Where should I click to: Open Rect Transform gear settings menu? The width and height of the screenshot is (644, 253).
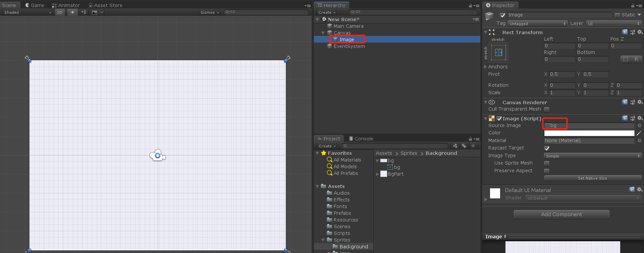(x=640, y=32)
